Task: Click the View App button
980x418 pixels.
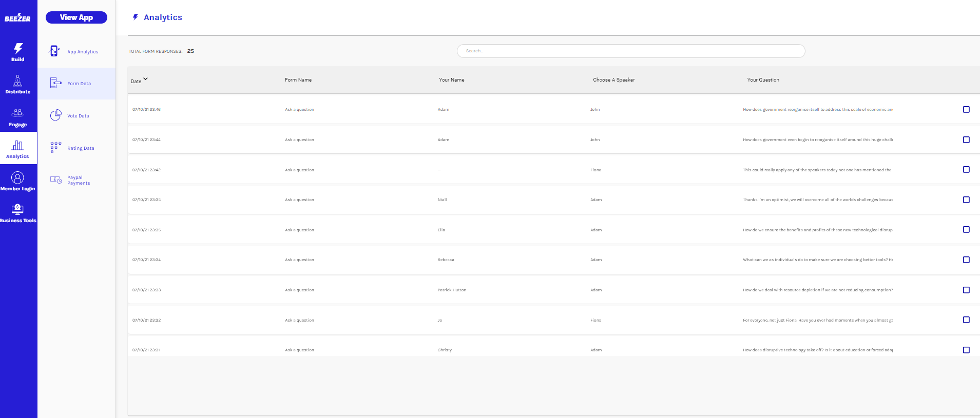Action: point(76,17)
